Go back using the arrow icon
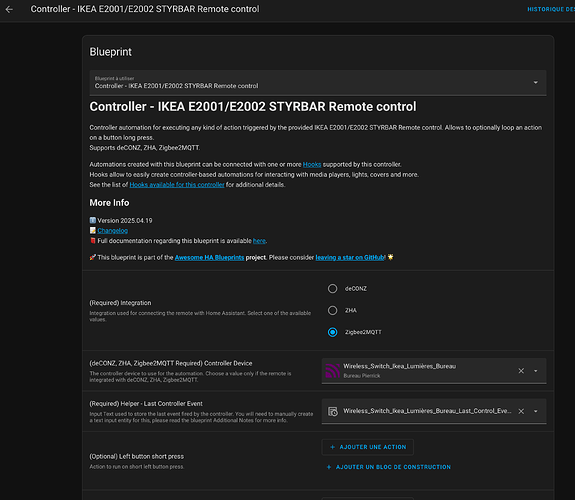575x500 pixels. (9, 9)
